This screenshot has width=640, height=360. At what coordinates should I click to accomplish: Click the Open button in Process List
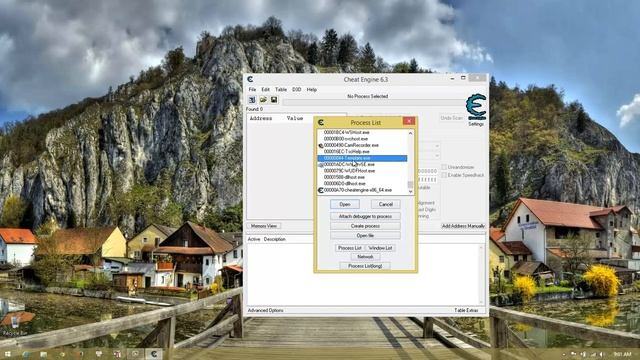pos(344,204)
